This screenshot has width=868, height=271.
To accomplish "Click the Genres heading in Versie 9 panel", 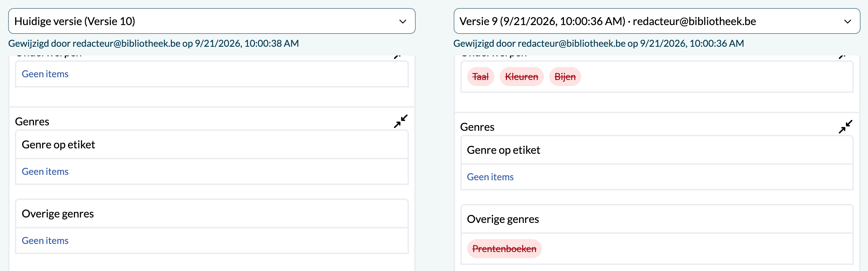I will [477, 127].
